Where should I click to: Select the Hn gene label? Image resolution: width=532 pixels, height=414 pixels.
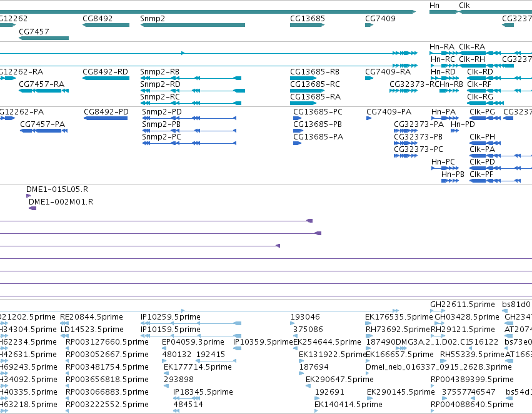click(434, 6)
